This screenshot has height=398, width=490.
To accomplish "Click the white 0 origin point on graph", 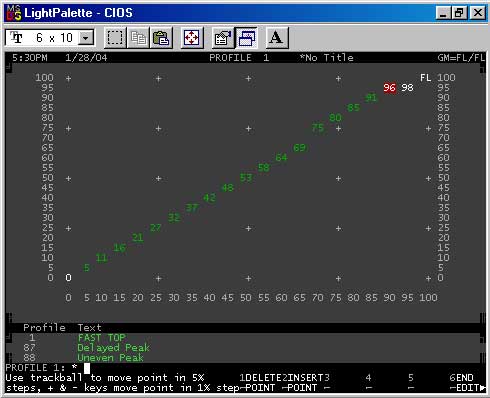I will (68, 278).
